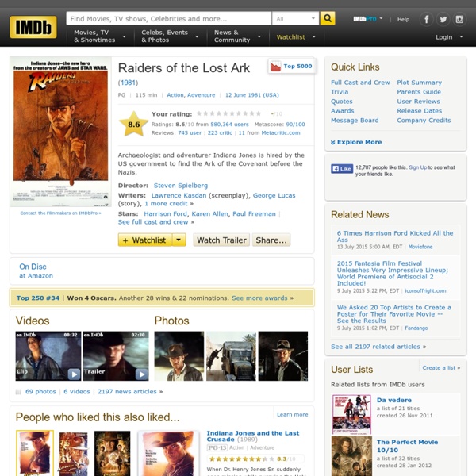The height and width of the screenshot is (476, 476).
Task: Click the On Disc at Amazon link
Action: (x=36, y=271)
